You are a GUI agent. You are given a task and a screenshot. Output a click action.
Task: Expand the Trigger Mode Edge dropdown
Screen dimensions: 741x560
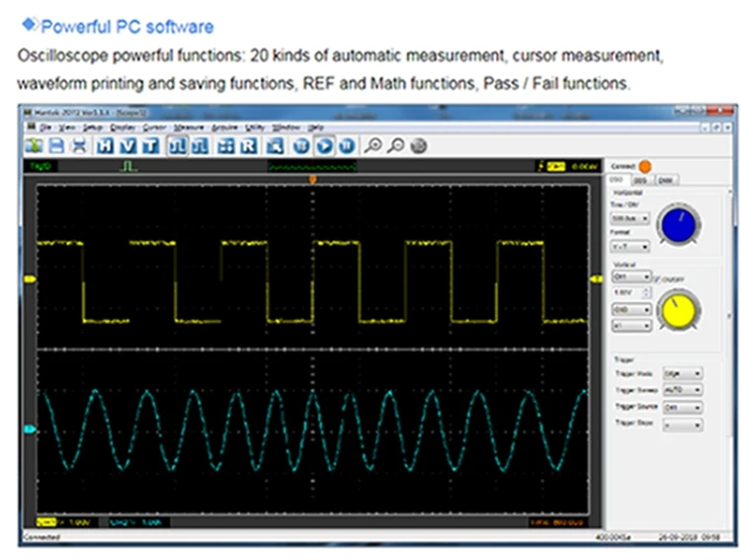click(x=684, y=374)
